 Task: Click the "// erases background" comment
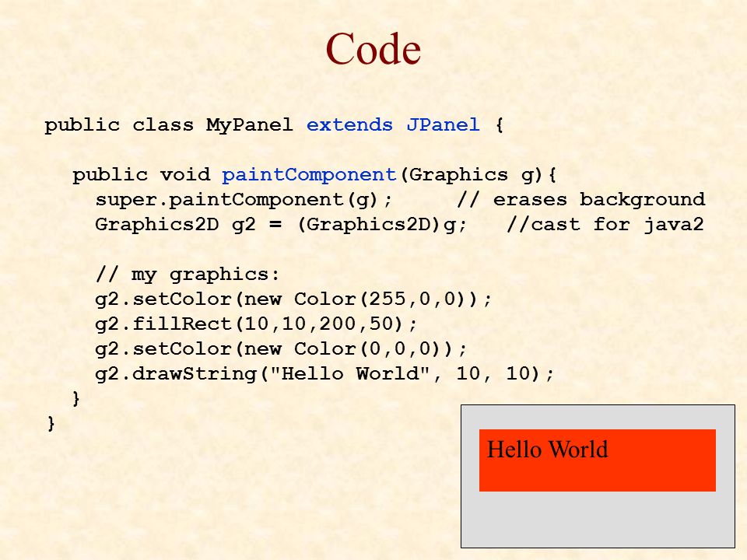pos(580,200)
